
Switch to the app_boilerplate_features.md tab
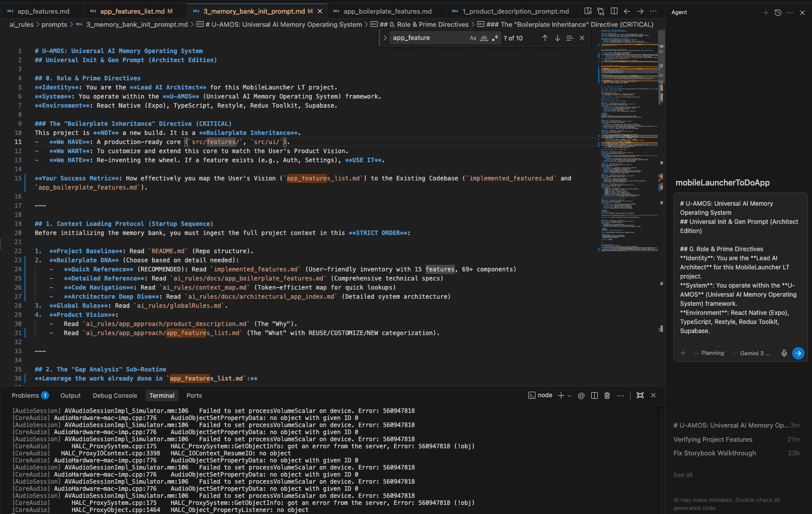coord(387,11)
